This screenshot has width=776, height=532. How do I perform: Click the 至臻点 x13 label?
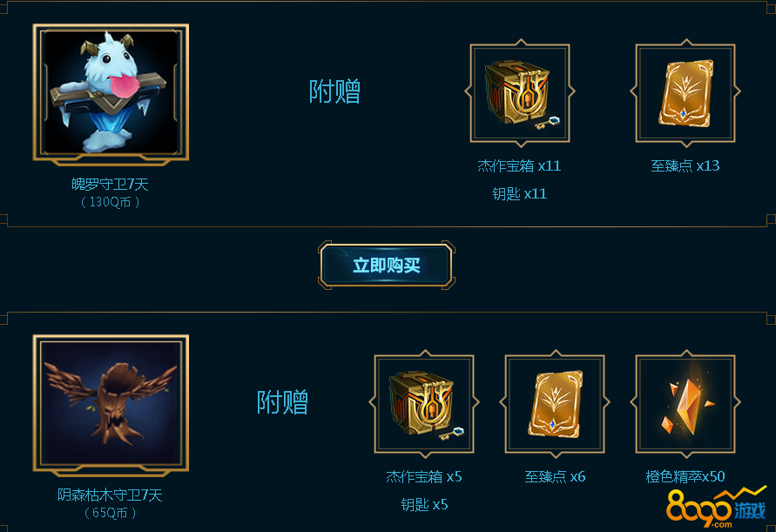pos(685,165)
